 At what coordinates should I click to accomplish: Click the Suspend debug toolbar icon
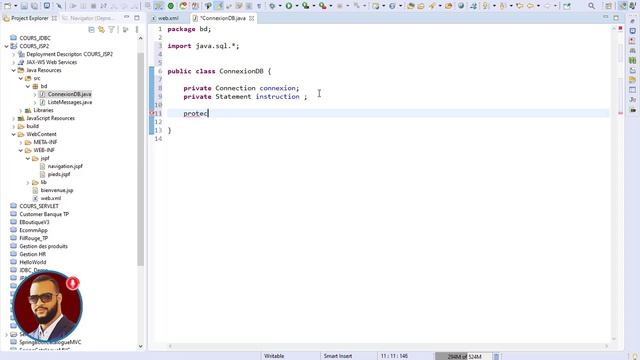83,6
